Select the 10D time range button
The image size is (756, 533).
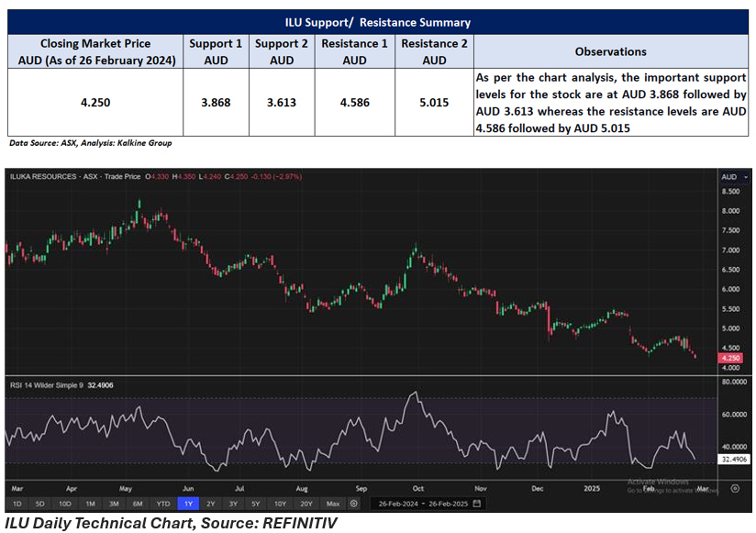pos(64,504)
